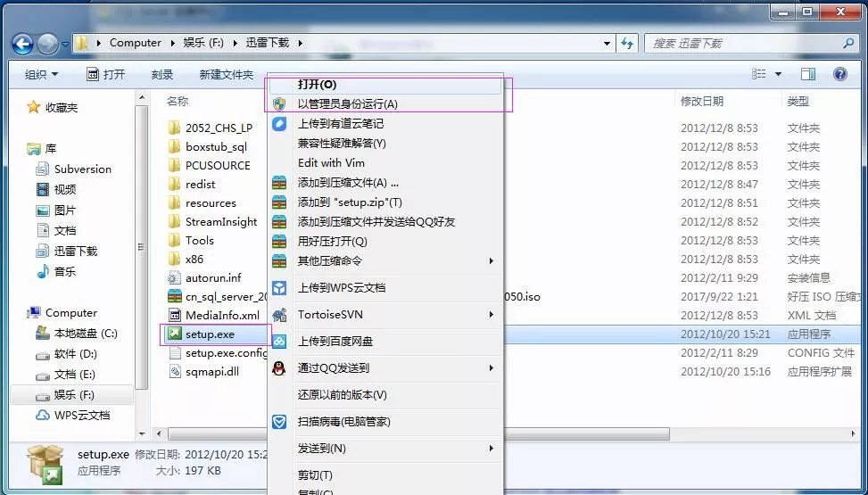
Task: Click 新建文件夹 in the toolbar
Action: tap(227, 74)
